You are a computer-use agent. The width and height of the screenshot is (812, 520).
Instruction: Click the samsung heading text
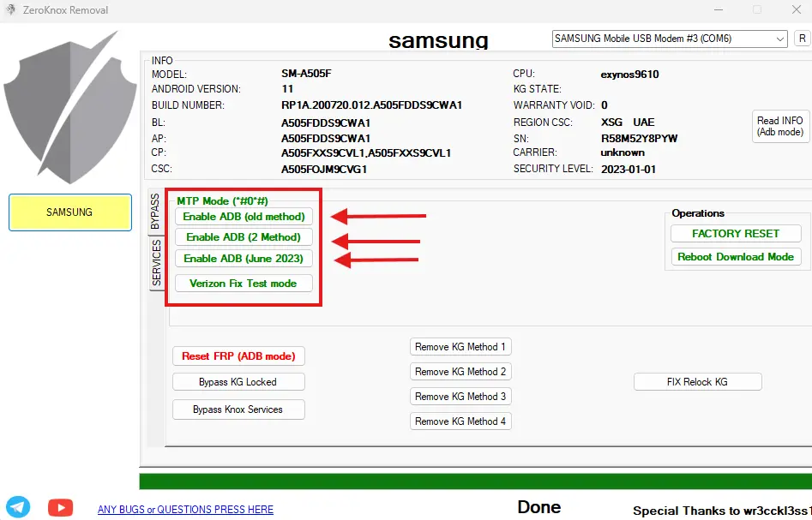(438, 40)
